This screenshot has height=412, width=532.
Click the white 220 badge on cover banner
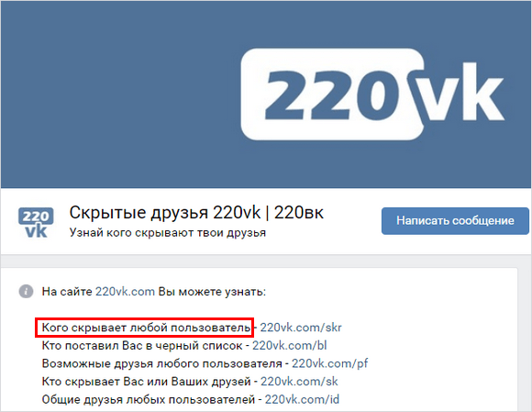(332, 94)
